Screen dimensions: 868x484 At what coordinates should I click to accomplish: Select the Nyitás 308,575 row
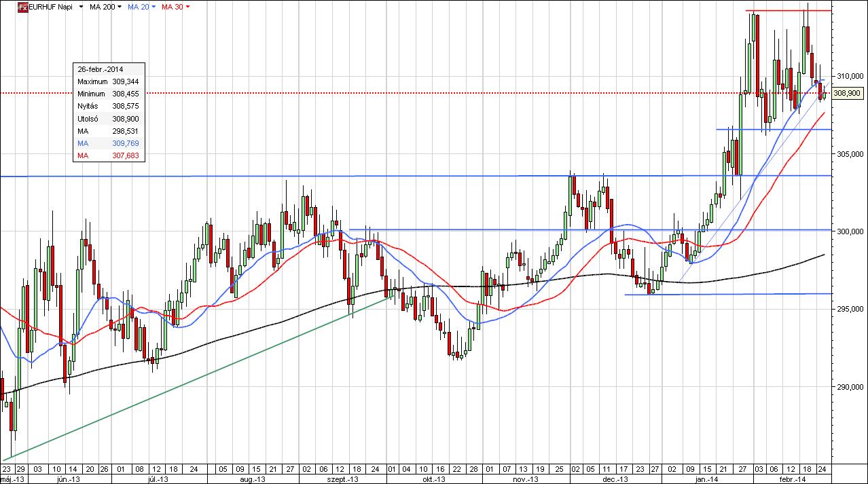coord(109,107)
